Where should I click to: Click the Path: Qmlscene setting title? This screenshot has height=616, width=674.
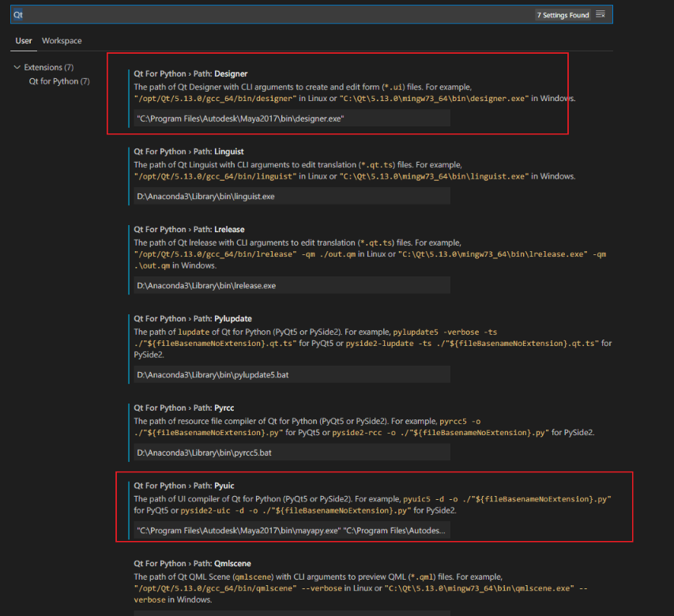192,564
